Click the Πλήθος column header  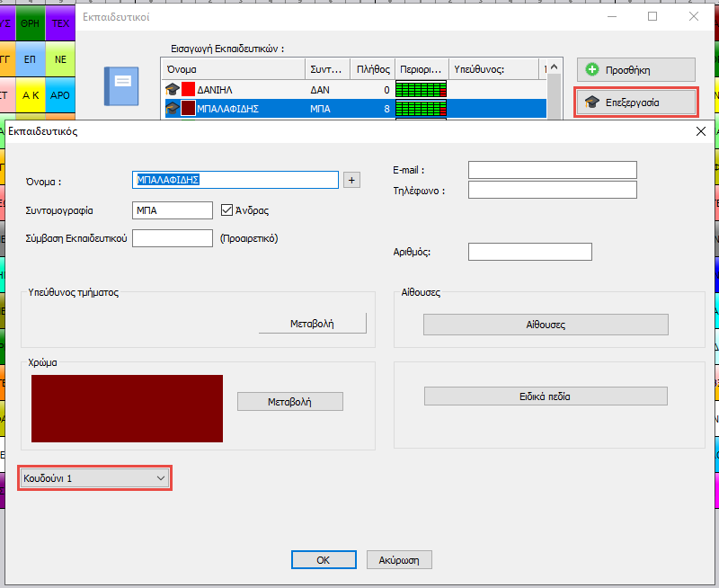pos(372,69)
